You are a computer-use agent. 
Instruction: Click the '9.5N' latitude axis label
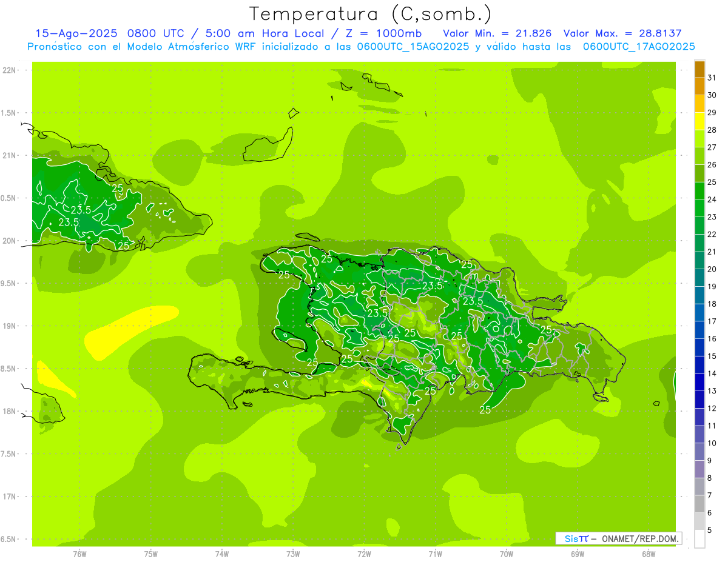(8, 283)
